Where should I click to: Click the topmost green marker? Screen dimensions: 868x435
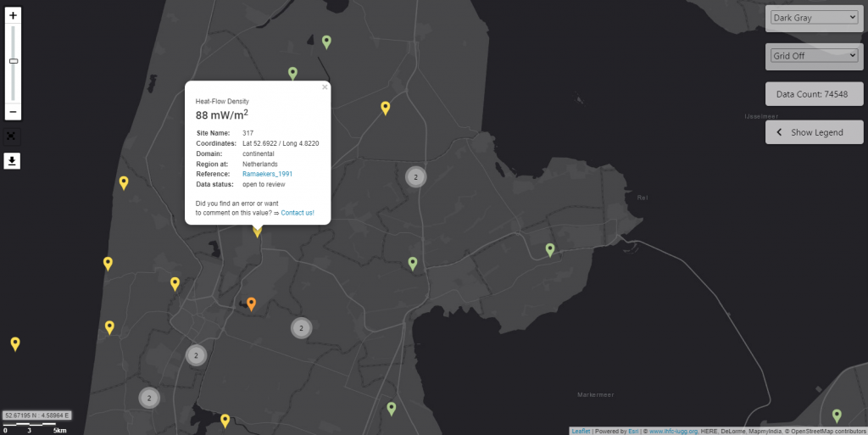click(326, 41)
